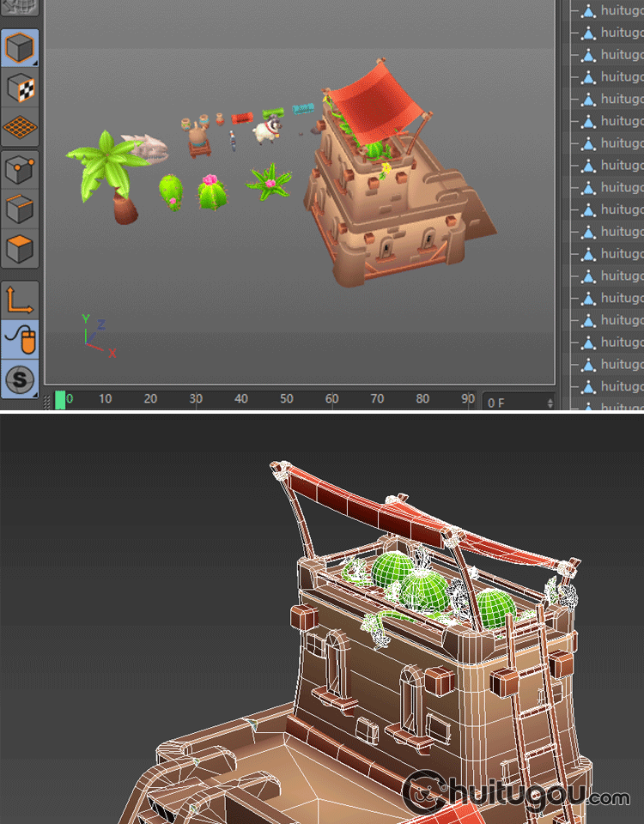Click the green playhead at frame 0

[60, 399]
